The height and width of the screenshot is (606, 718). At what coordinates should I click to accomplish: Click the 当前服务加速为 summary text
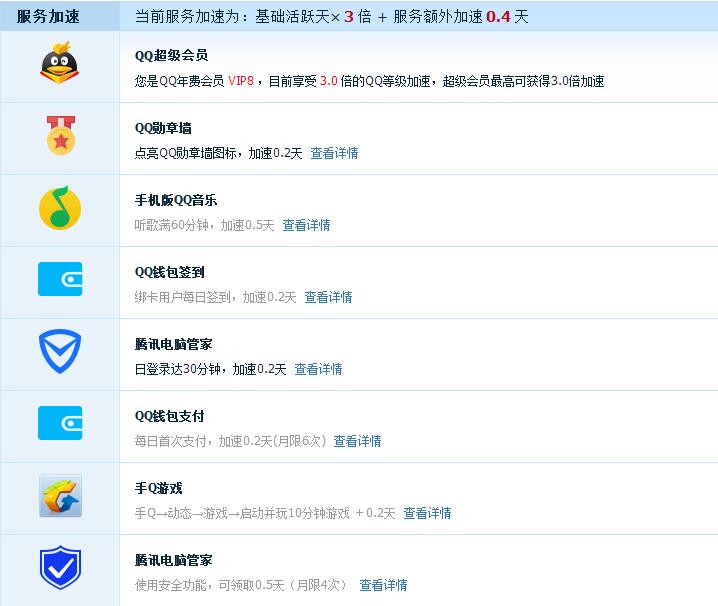tap(332, 16)
